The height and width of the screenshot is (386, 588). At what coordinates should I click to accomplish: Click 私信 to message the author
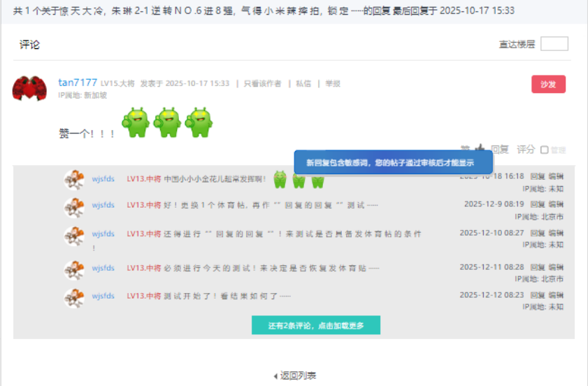(x=303, y=83)
